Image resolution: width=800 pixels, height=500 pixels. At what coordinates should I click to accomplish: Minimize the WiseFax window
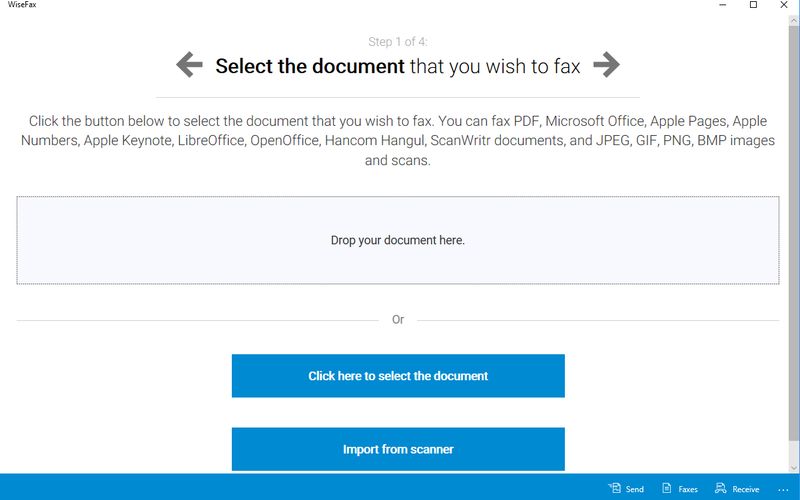pyautogui.click(x=723, y=6)
